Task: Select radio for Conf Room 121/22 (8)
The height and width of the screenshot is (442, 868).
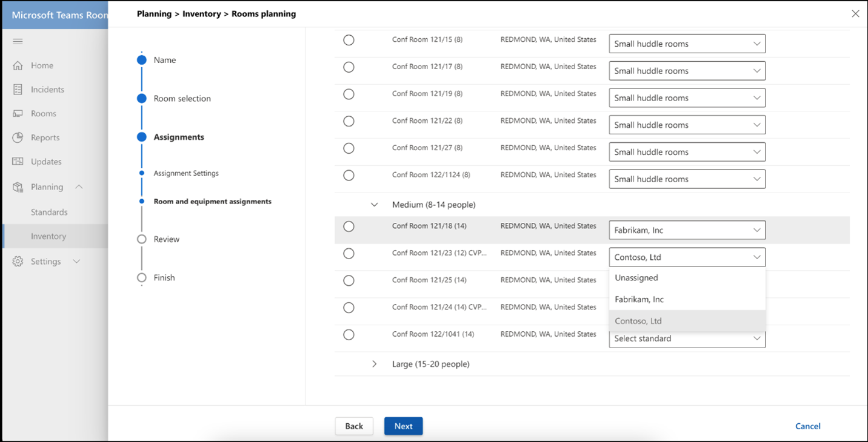Action: pos(349,121)
